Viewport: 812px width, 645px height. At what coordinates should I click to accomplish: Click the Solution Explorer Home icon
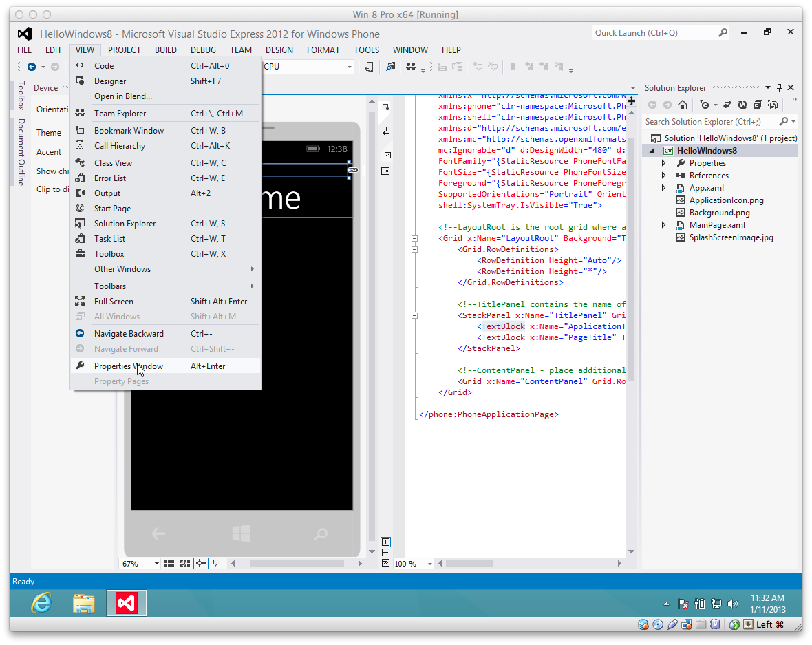click(683, 105)
